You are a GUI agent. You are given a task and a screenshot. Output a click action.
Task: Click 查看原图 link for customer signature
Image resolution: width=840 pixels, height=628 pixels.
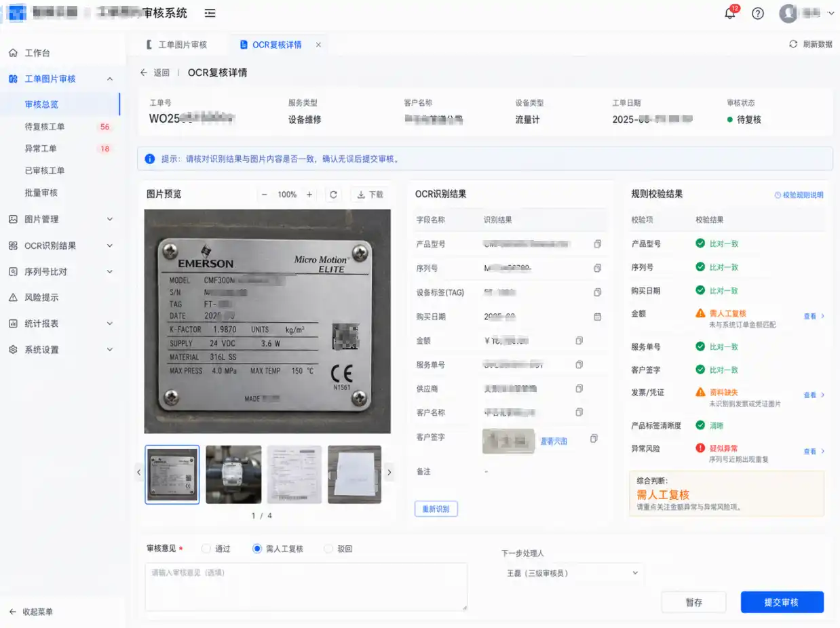click(554, 441)
